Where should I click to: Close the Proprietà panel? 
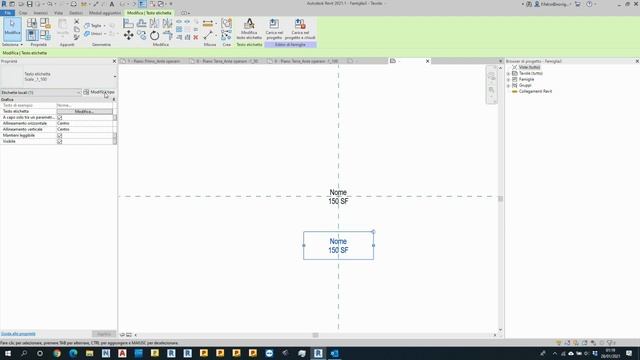coord(114,61)
